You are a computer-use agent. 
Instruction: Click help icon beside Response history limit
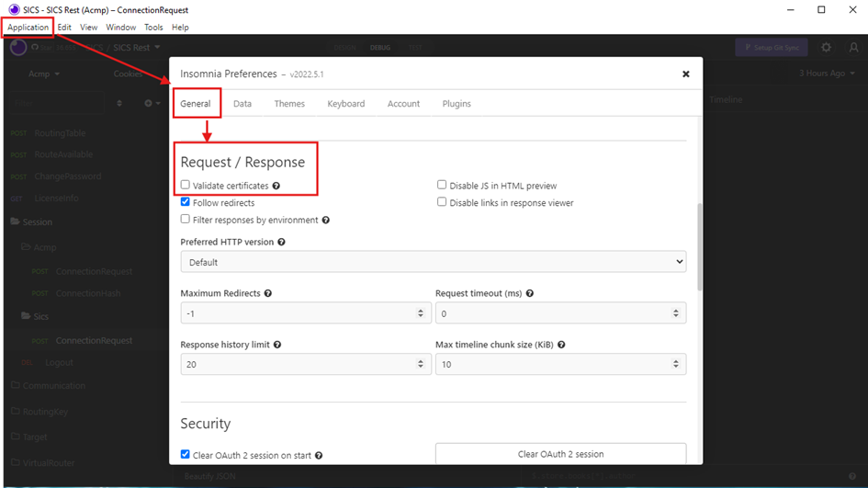click(x=277, y=346)
